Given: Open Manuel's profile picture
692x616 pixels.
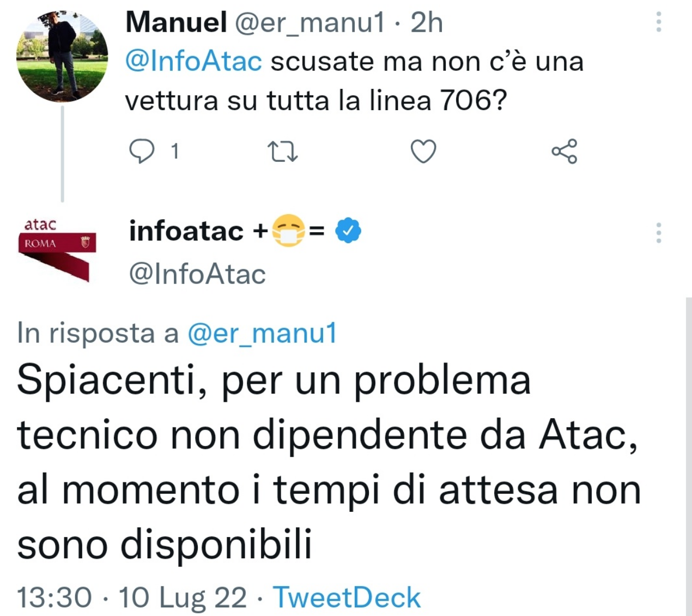Looking at the screenshot, I should point(62,57).
